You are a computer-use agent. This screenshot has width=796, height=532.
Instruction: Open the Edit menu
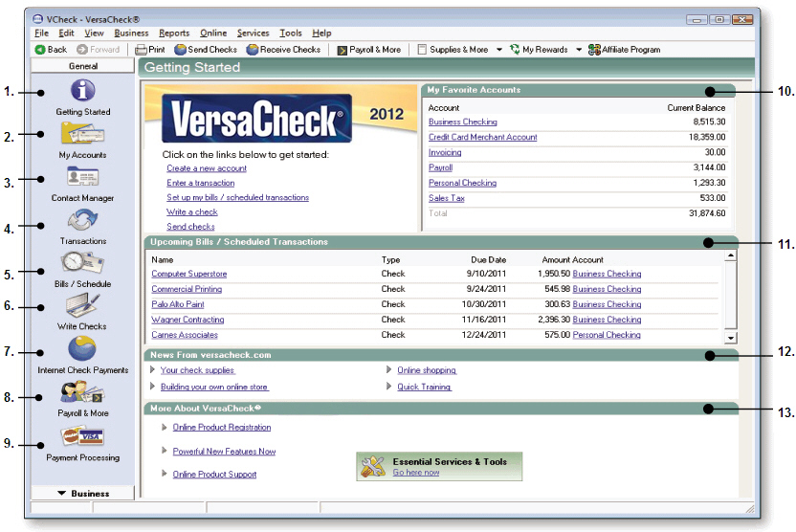66,33
